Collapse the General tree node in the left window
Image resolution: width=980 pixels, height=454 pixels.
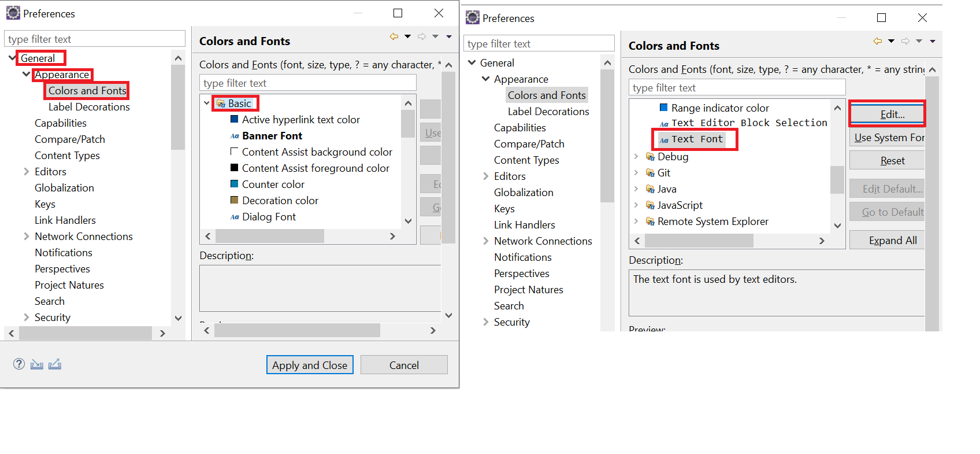[12, 58]
